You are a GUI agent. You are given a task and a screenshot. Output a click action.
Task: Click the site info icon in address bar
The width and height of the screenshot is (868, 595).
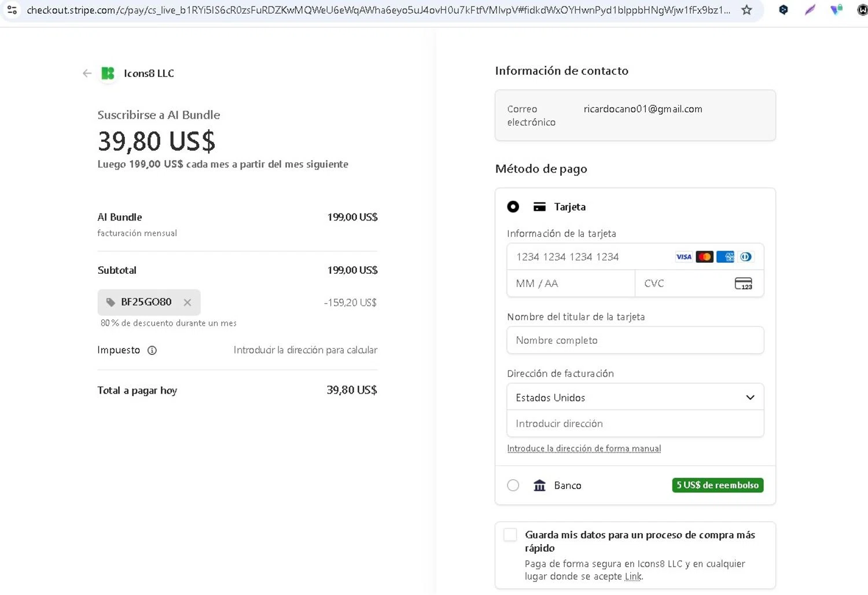point(12,10)
